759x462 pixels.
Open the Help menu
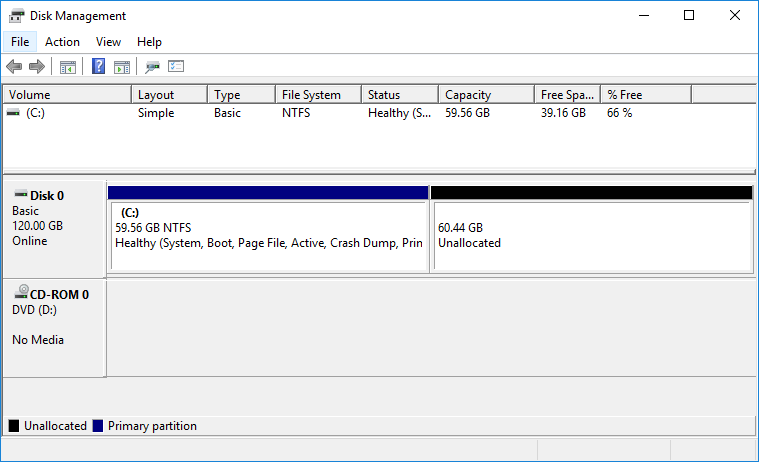point(149,42)
